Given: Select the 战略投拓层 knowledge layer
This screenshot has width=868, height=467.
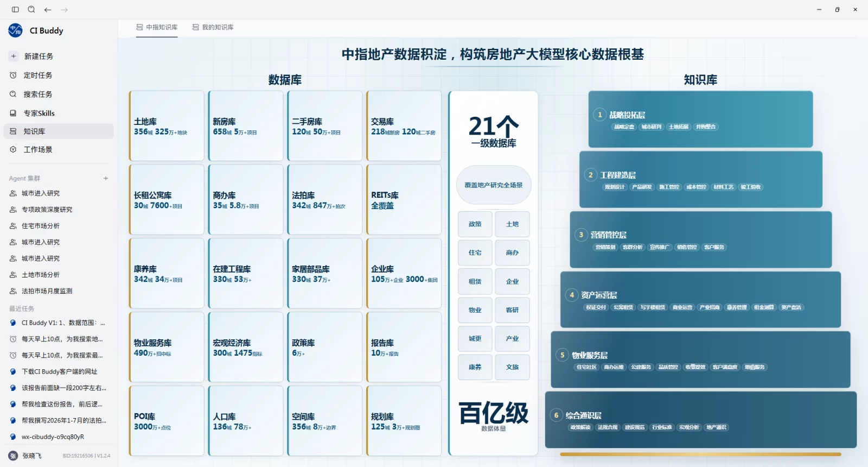Looking at the screenshot, I should 701,119.
